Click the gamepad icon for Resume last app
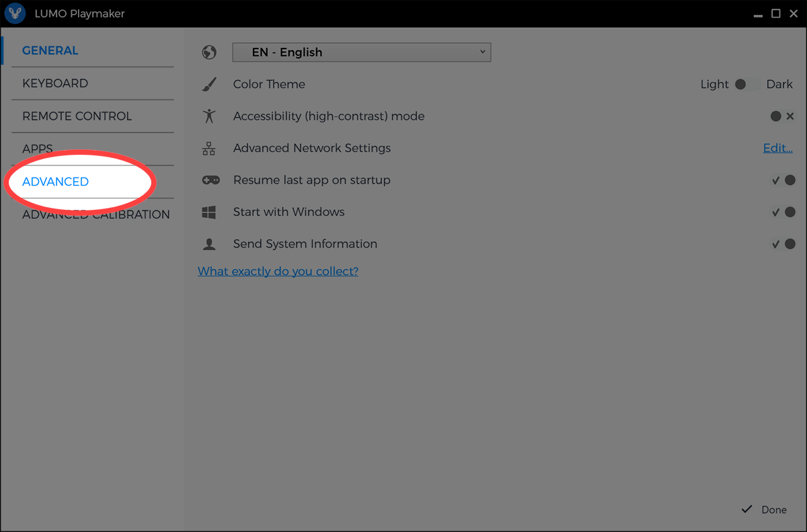The image size is (807, 532). [210, 180]
